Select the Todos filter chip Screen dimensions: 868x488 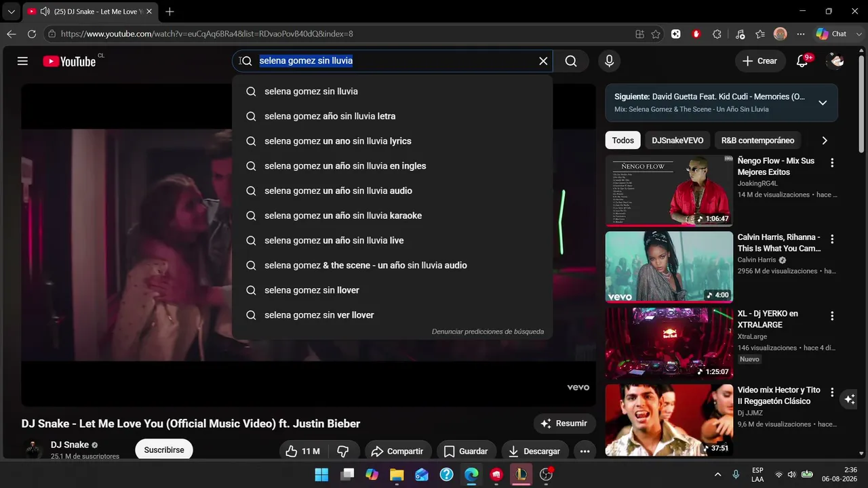623,140
